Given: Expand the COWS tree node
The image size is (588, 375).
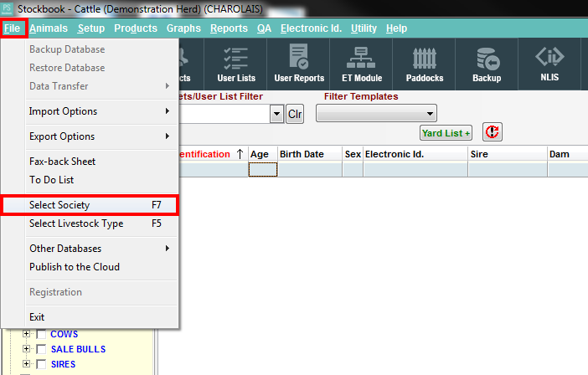Looking at the screenshot, I should point(26,333).
